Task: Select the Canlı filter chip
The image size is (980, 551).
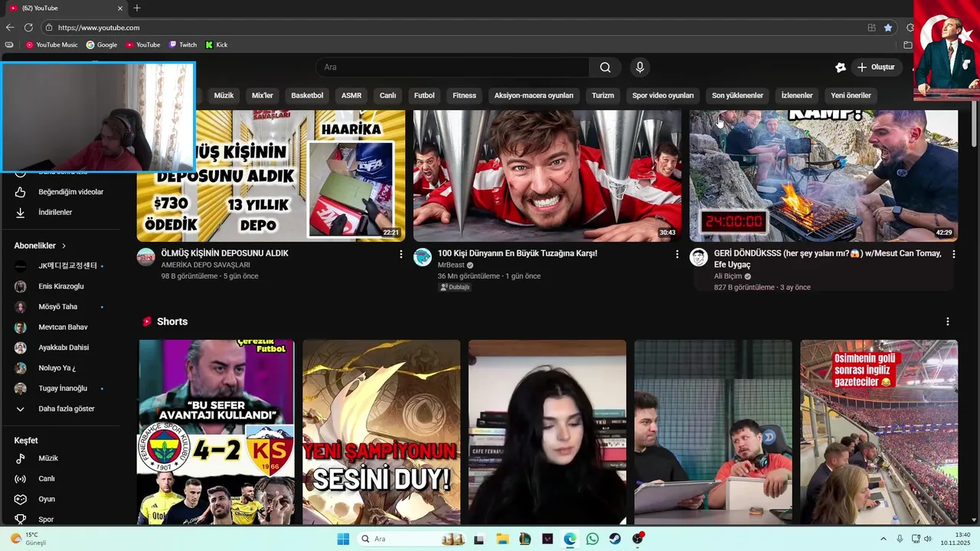Action: [388, 96]
